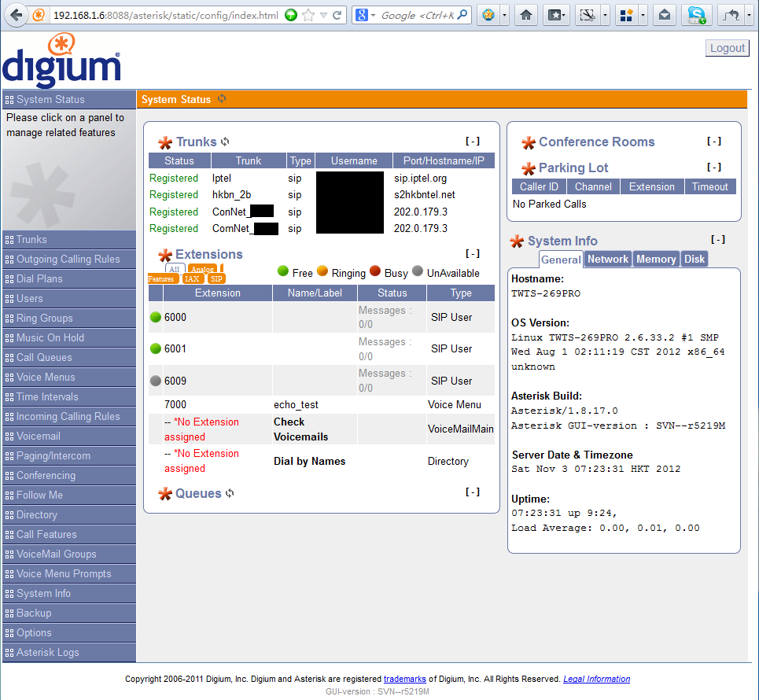The width and height of the screenshot is (759, 700).
Task: Select the All extensions filter tab
Action: [175, 269]
